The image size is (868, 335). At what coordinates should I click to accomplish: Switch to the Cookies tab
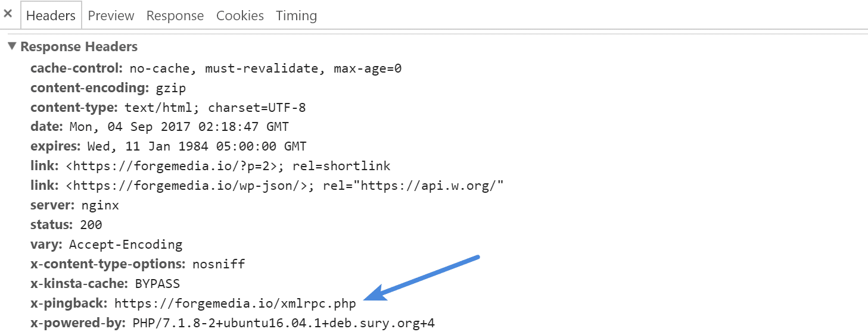(x=240, y=16)
